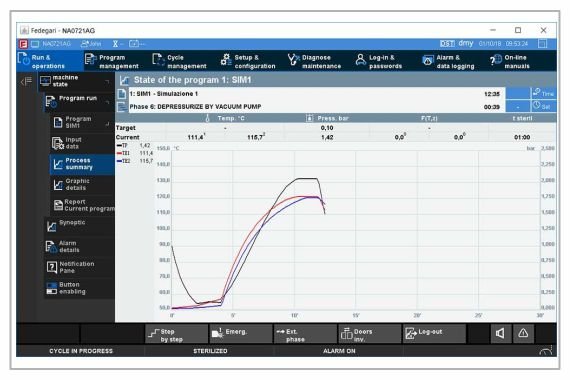
Task: Collapse the sidebar using the arrow list icon
Action: click(x=26, y=81)
